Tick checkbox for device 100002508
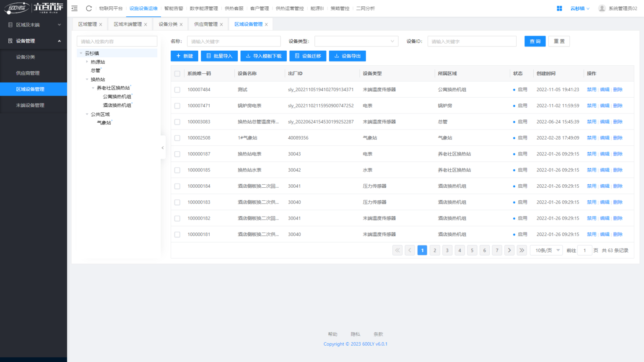 click(177, 138)
